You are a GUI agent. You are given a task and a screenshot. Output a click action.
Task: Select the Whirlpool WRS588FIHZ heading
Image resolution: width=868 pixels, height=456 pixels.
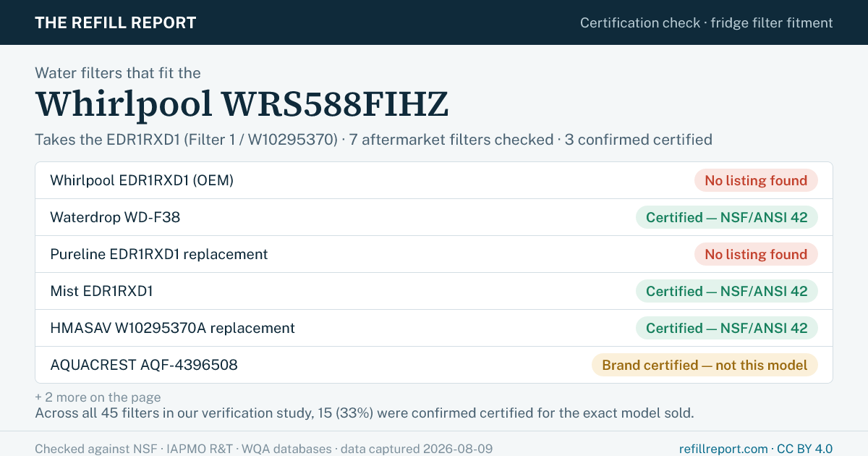pyautogui.click(x=242, y=104)
